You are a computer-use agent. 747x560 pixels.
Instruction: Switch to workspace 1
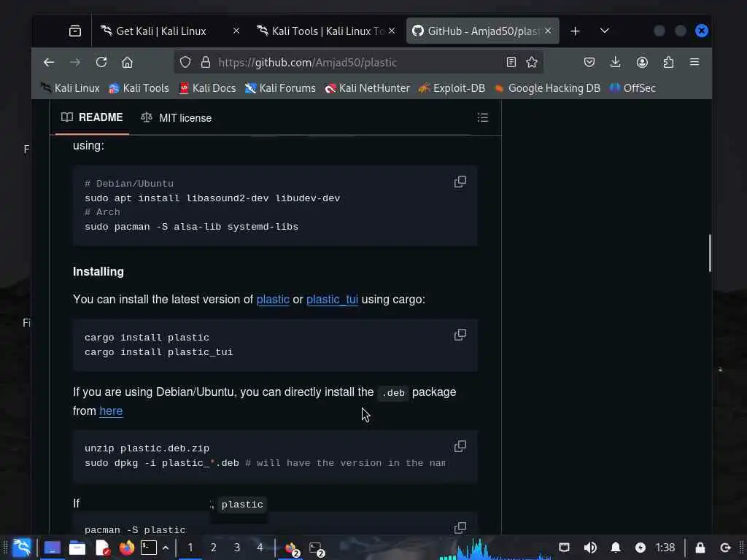(190, 548)
